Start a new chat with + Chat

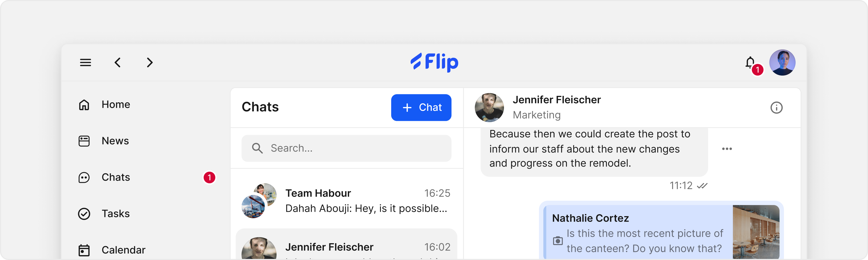pyautogui.click(x=421, y=108)
